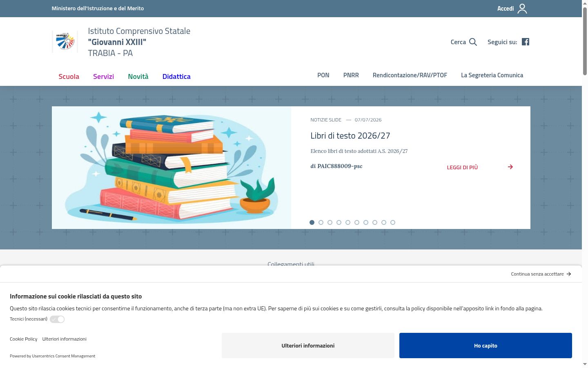Click the page vertical scrollbar thumb
The image size is (588, 368).
(x=585, y=41)
